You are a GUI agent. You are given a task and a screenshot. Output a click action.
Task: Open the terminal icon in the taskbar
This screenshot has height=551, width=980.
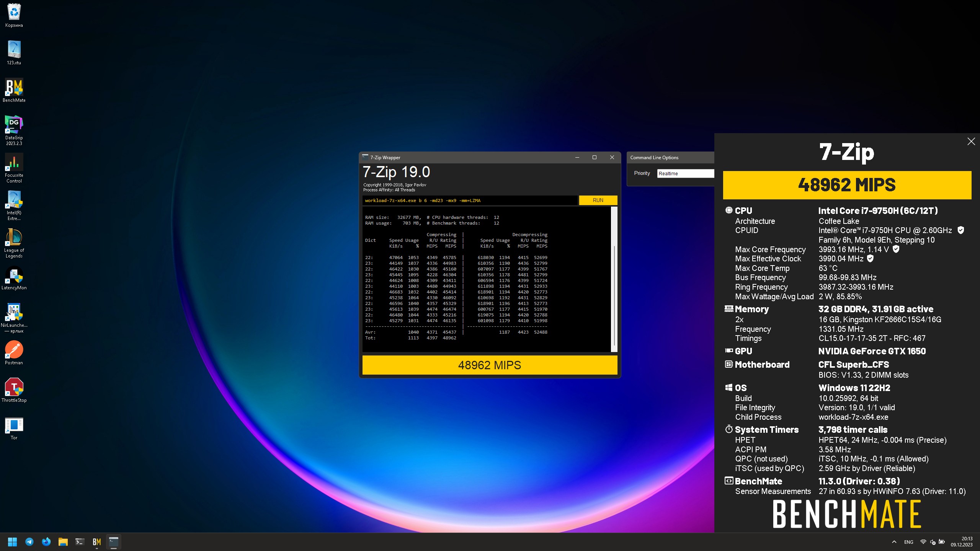click(x=80, y=542)
